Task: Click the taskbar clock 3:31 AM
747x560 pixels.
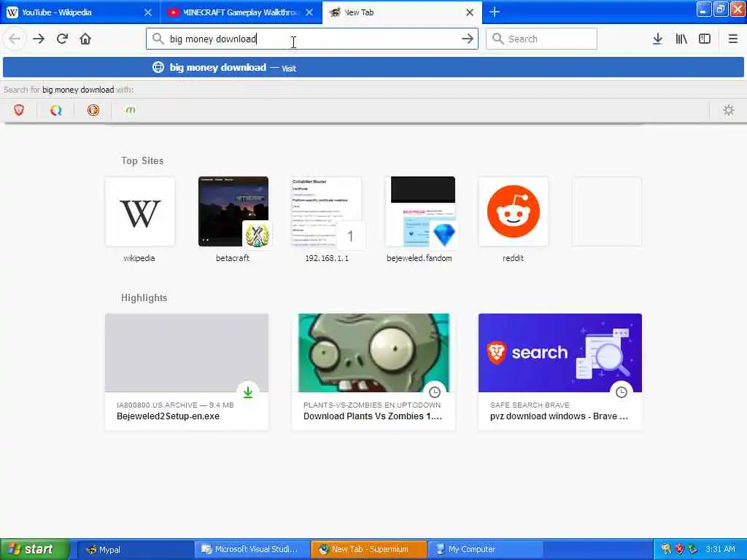Action: point(720,549)
